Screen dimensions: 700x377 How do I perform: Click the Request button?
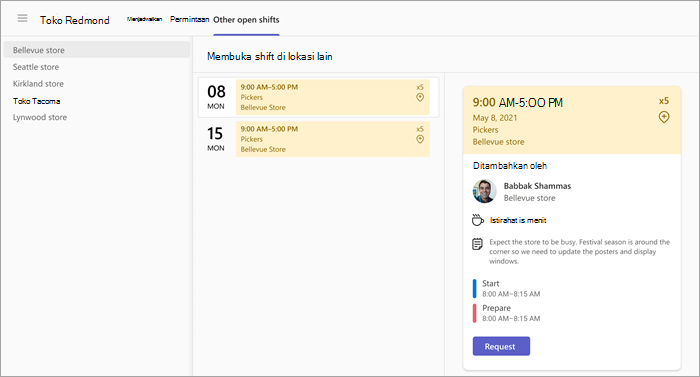(501, 346)
